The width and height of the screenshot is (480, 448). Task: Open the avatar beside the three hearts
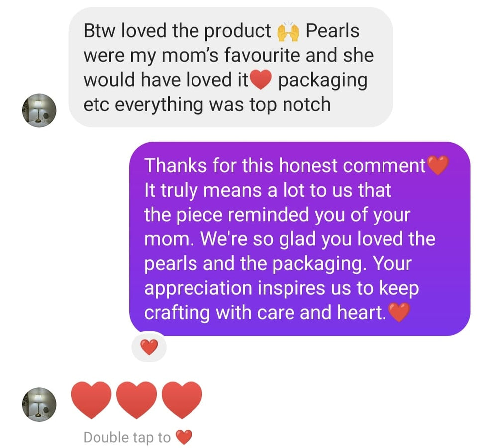(x=39, y=405)
